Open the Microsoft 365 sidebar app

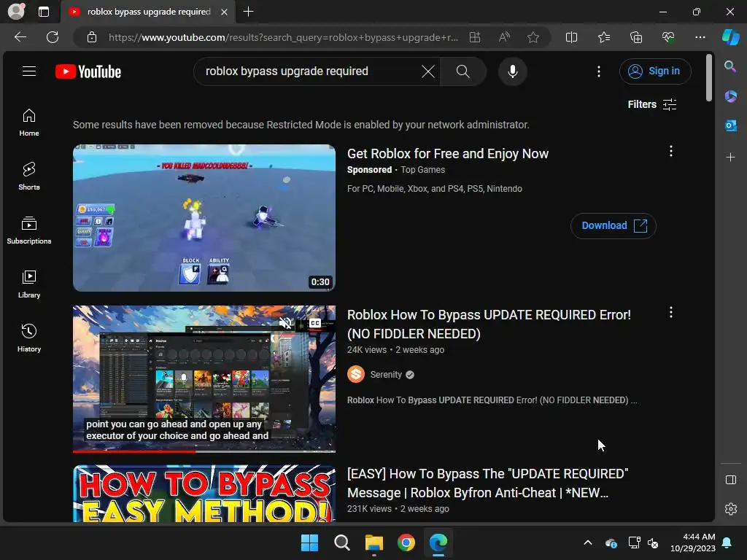pos(730,96)
